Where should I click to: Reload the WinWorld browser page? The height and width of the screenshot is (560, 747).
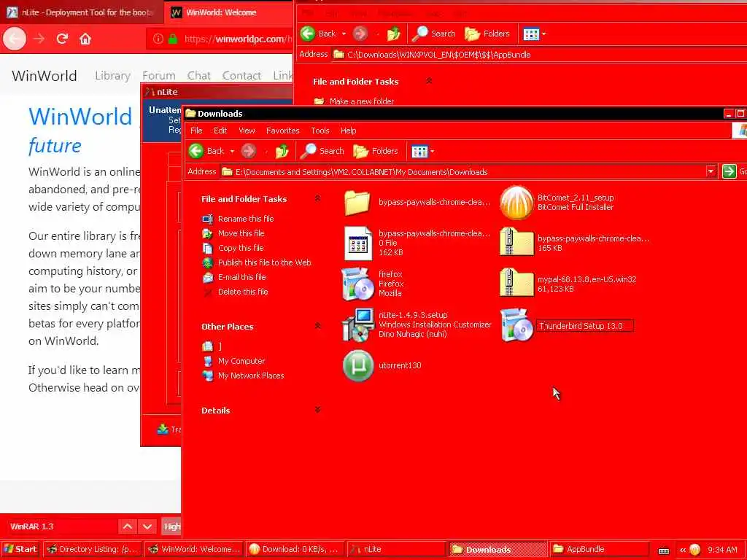pyautogui.click(x=62, y=39)
